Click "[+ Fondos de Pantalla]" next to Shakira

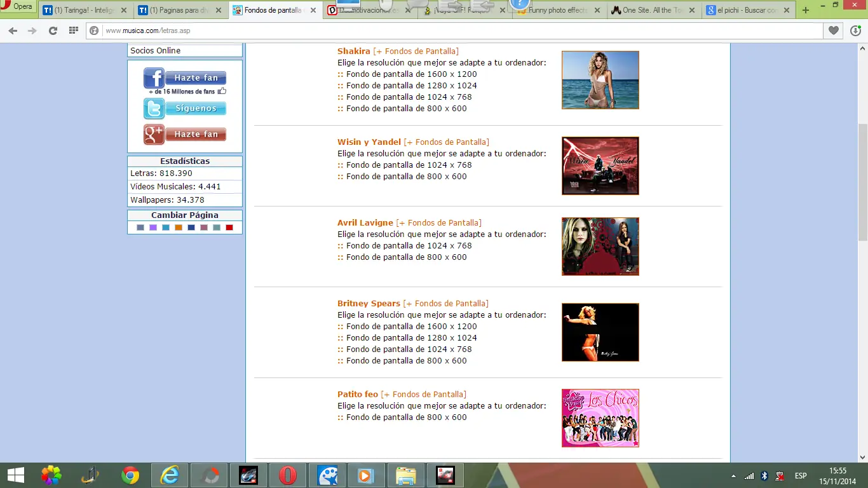(416, 51)
